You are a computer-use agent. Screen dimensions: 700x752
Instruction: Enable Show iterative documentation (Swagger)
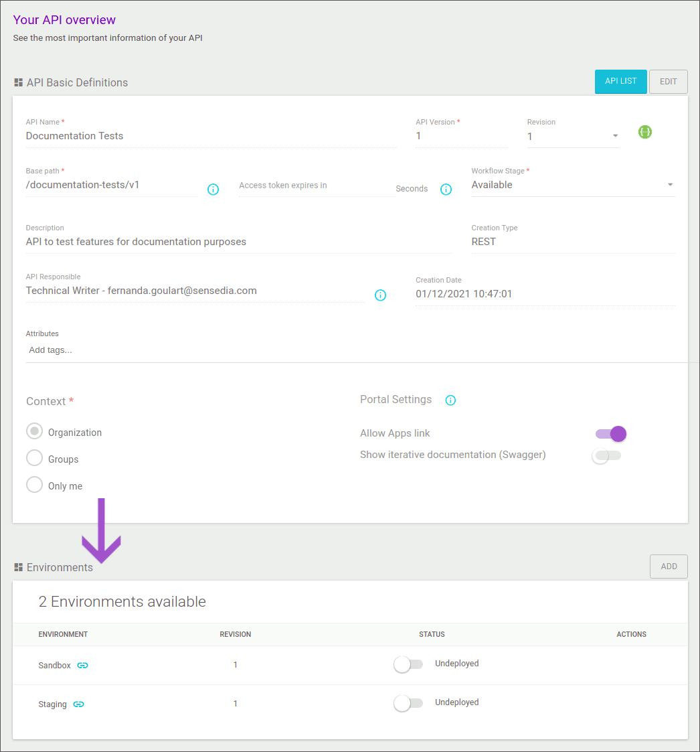coord(606,455)
